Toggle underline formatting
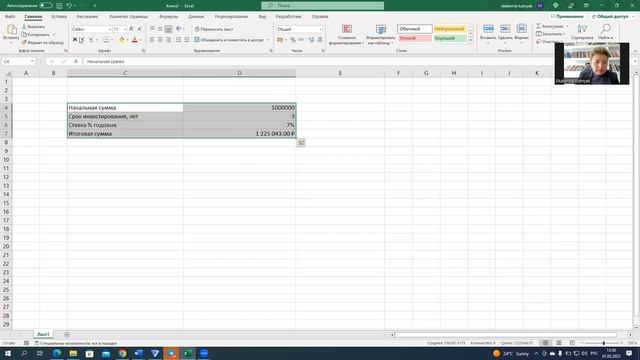640x360 pixels. 91,40
